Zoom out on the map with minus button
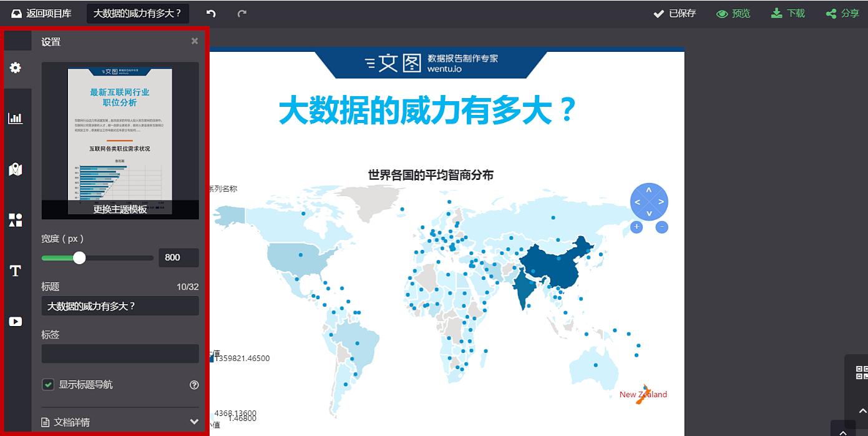The image size is (868, 436). [661, 227]
